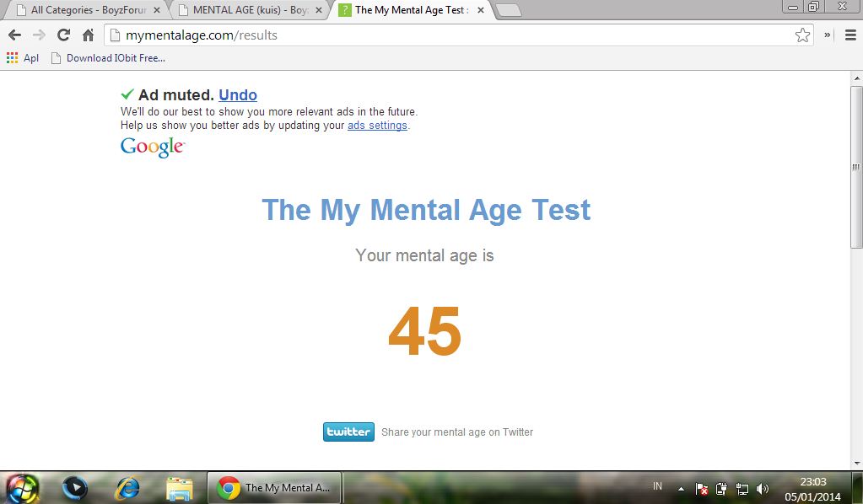
Task: Reload the current page
Action: pos(63,35)
